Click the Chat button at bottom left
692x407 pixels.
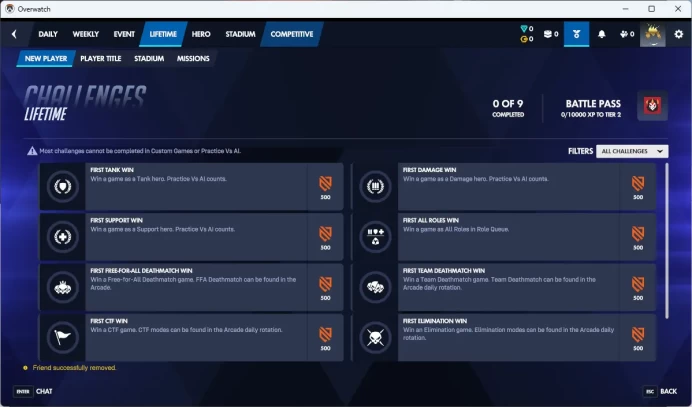(x=33, y=391)
